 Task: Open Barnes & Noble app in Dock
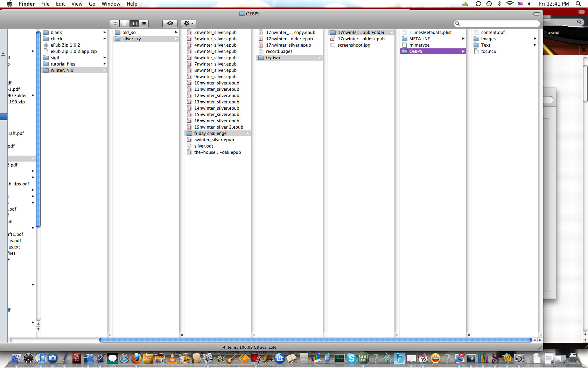[x=363, y=358]
